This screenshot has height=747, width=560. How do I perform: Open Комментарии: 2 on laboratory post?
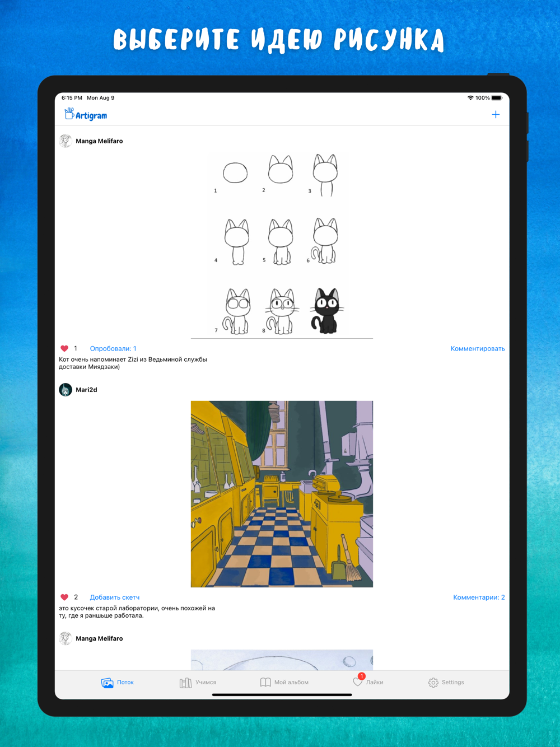click(x=479, y=597)
